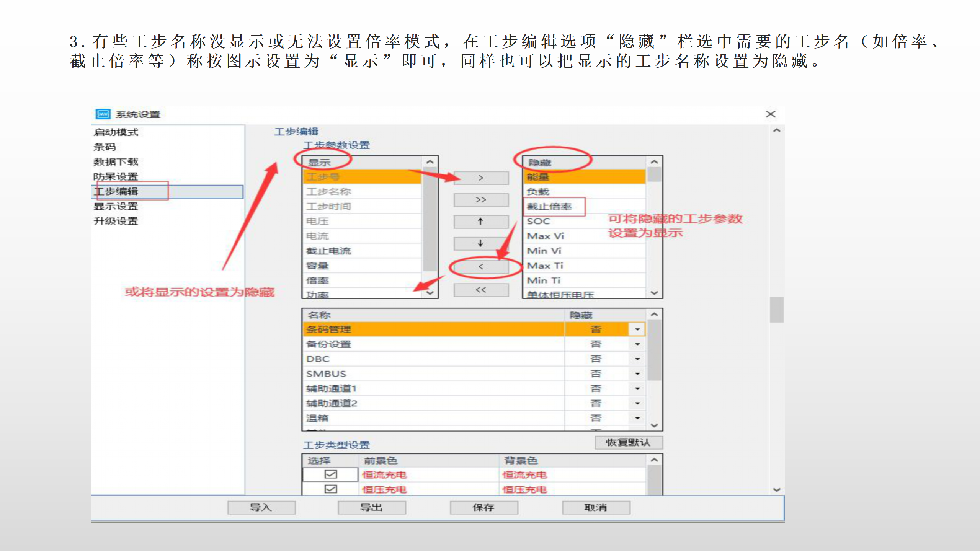Click the main panel scrollbar up arrow
The width and height of the screenshot is (980, 551).
tap(777, 130)
